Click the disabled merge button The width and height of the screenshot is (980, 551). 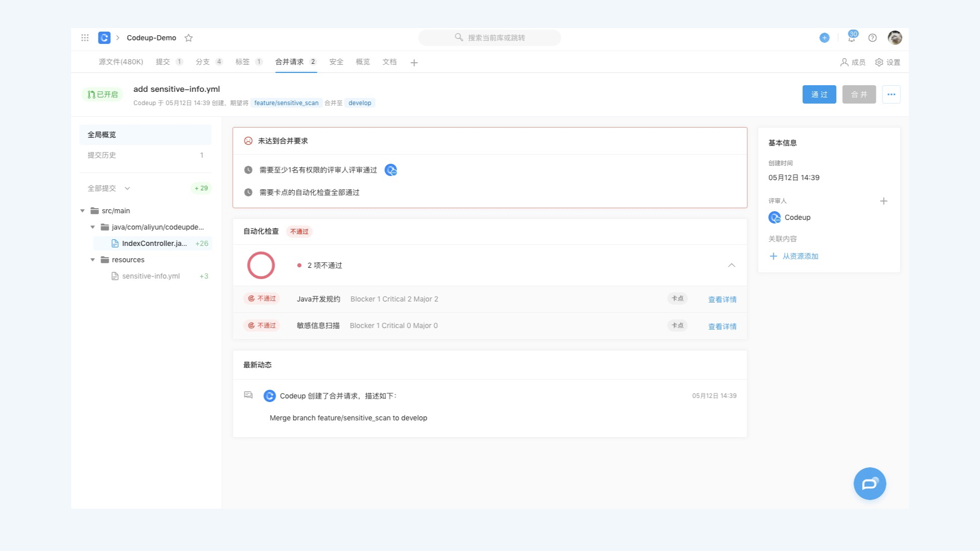(859, 94)
